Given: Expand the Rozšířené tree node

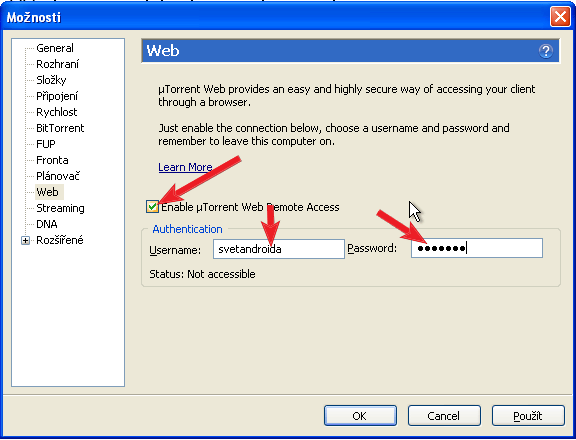Looking at the screenshot, I should click(25, 241).
